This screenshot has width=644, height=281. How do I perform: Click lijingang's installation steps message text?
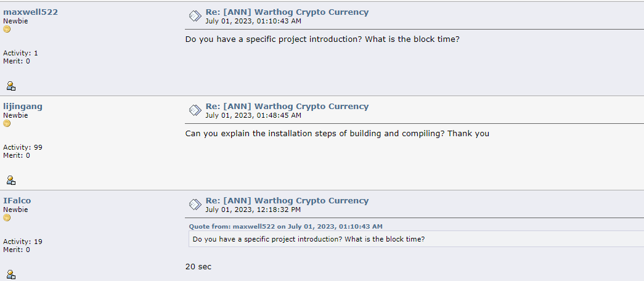(x=337, y=134)
